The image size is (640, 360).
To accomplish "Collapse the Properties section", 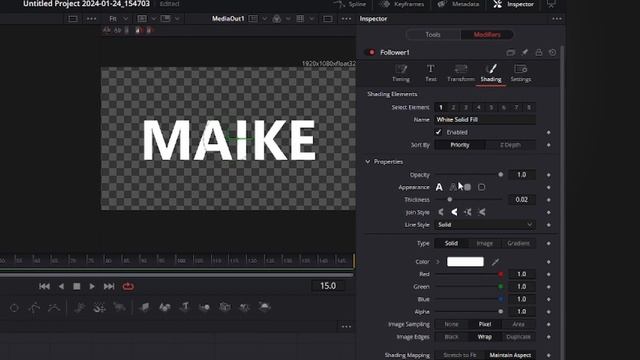I will (368, 162).
